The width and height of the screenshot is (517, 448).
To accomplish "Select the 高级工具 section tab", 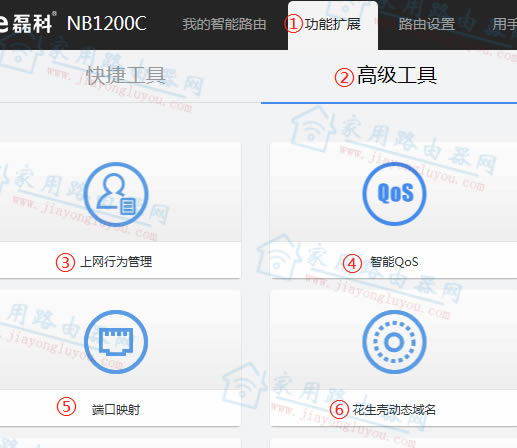I will click(397, 76).
